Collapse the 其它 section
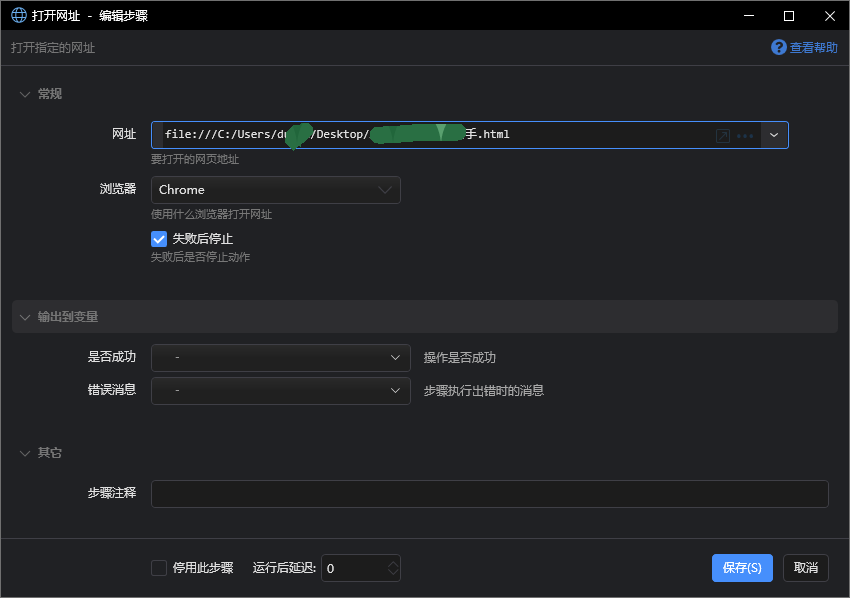 click(x=25, y=453)
